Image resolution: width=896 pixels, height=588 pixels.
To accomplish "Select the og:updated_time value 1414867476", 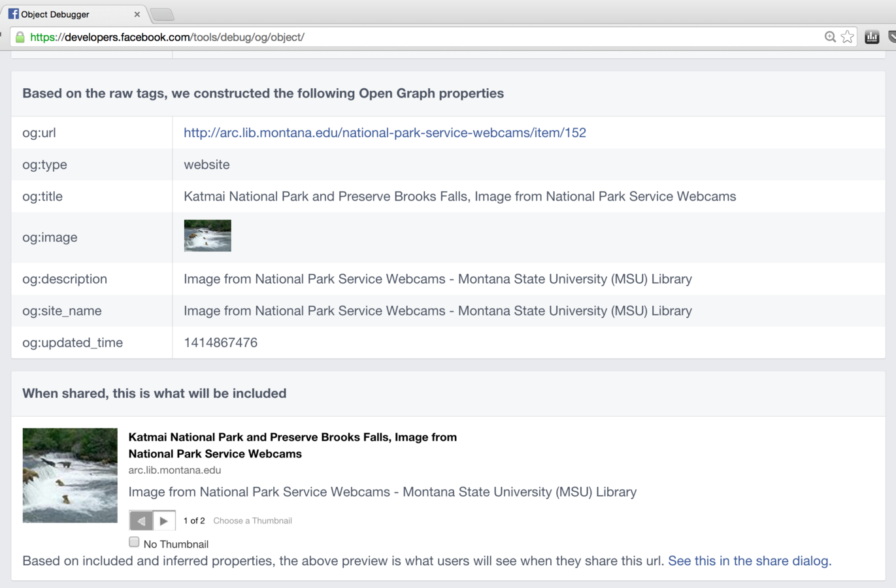I will (221, 343).
